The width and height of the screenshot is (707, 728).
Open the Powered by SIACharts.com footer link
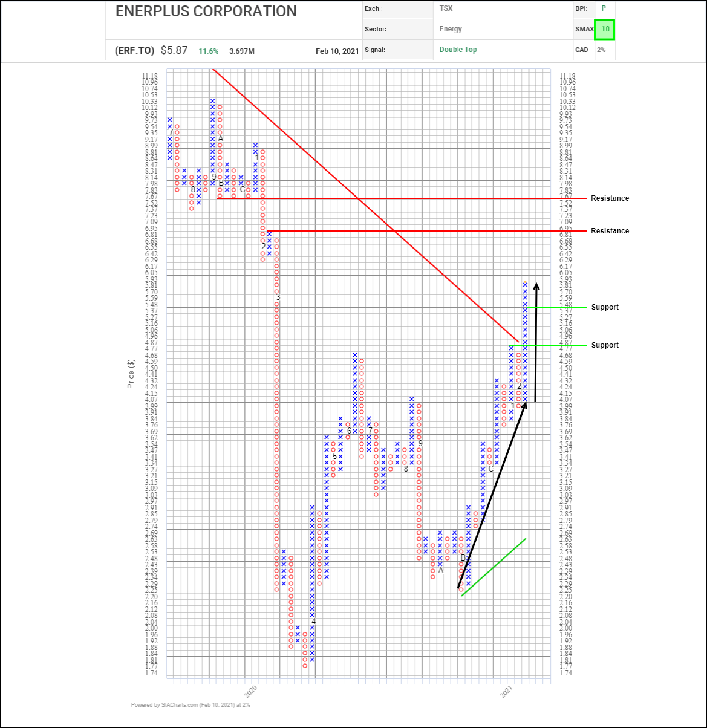click(x=191, y=705)
